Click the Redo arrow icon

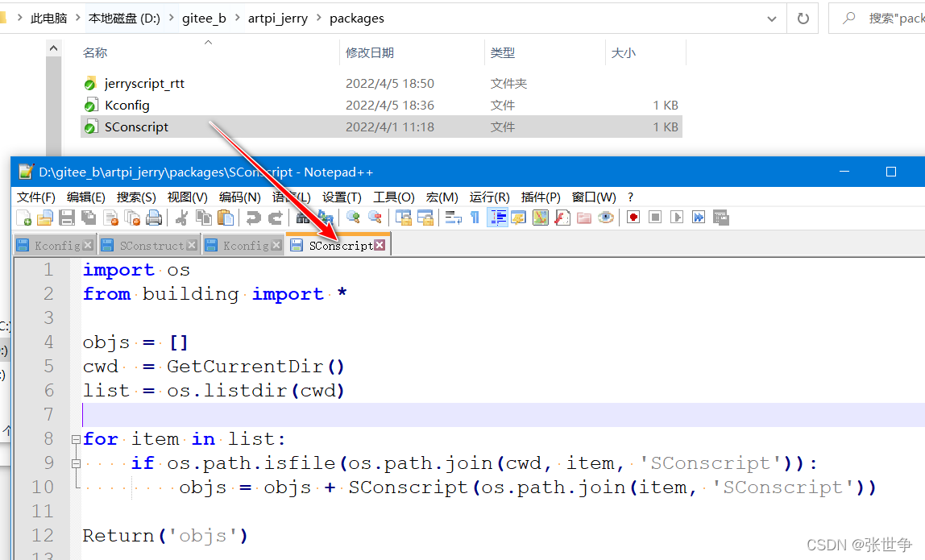coord(275,218)
